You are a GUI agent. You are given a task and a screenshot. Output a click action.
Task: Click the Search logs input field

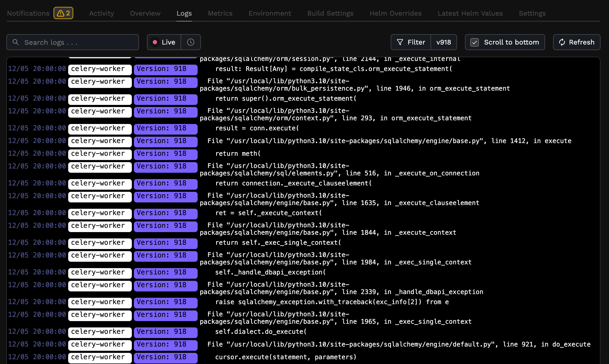(x=72, y=42)
